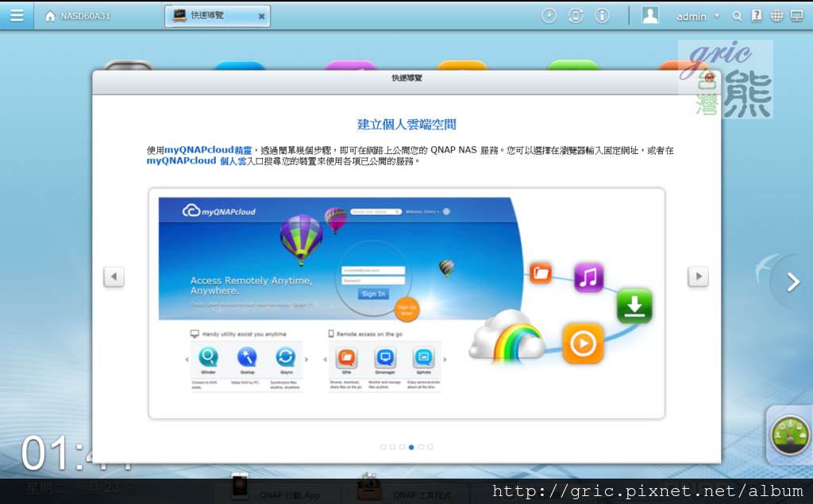Select the first slide indicator dot
The height and width of the screenshot is (504, 813).
(x=383, y=447)
